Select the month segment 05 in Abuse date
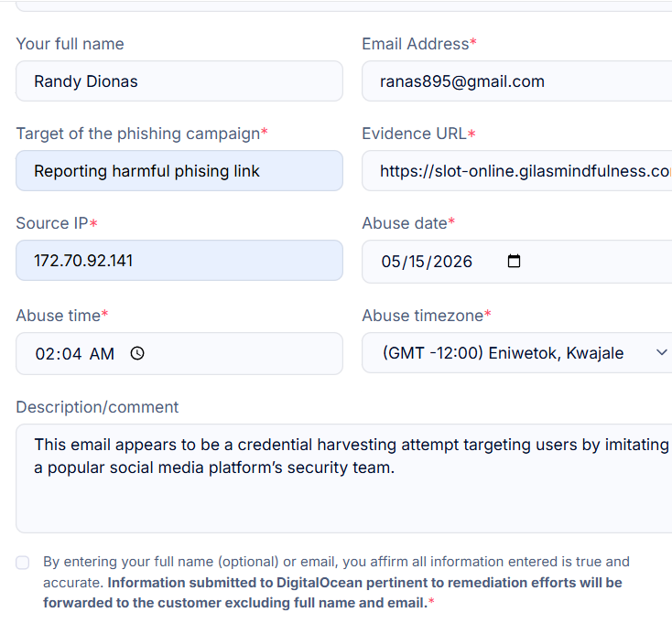This screenshot has width=672, height=634. [390, 262]
